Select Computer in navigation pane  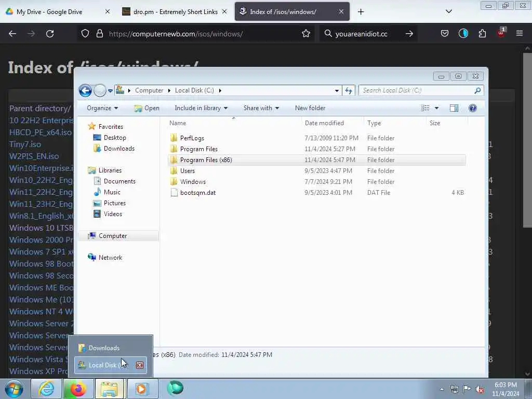(x=118, y=236)
